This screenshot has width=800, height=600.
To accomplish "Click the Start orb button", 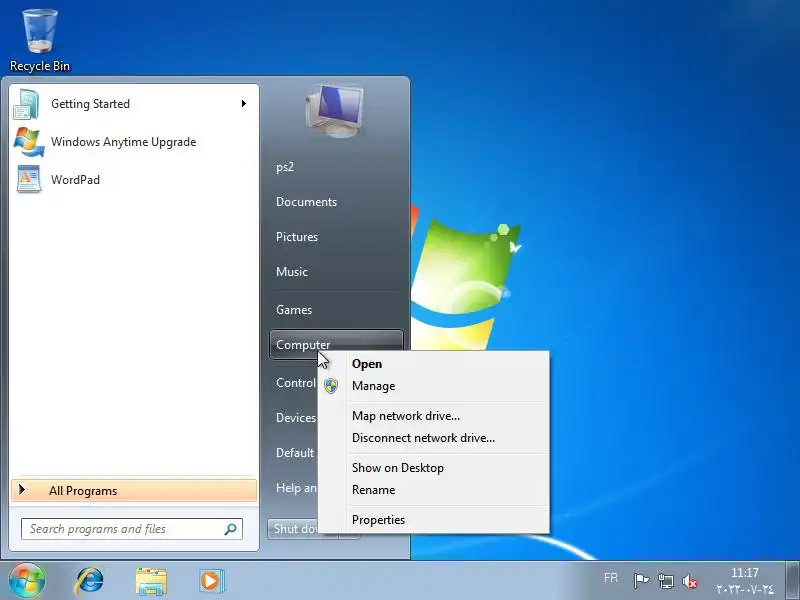I will 27,581.
